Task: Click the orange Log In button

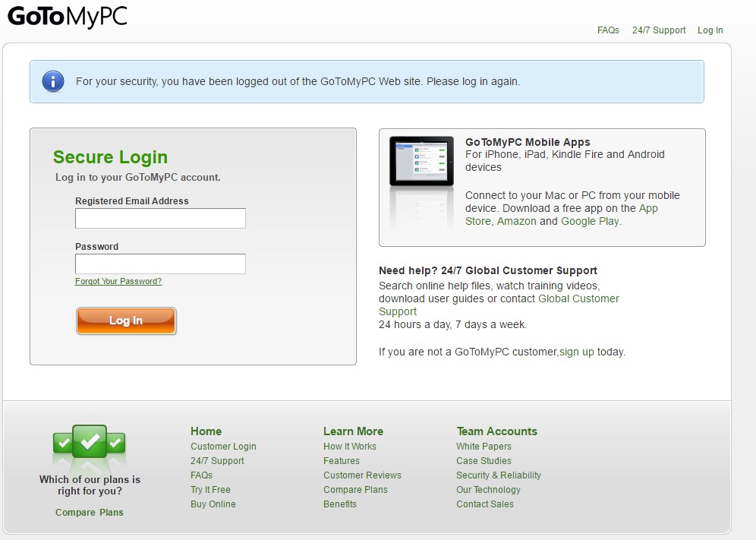Action: [126, 321]
